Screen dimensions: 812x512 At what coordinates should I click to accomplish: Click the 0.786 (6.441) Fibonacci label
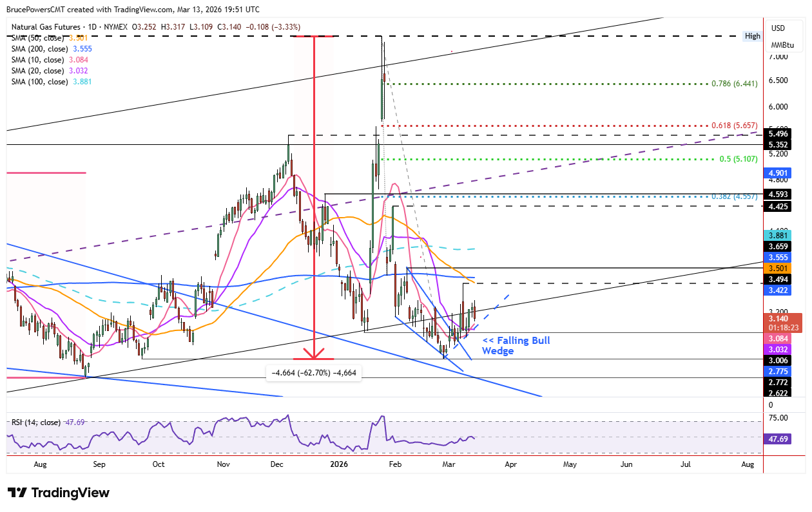click(734, 84)
